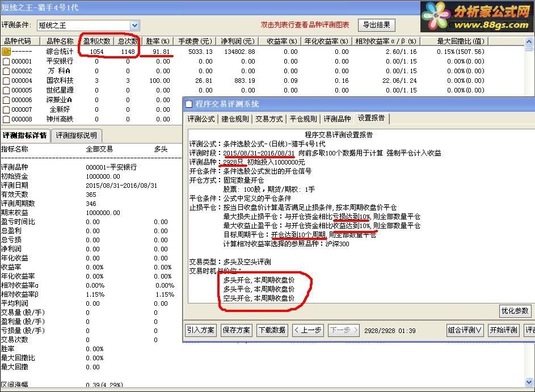
Task: Open the 建仓规则 tab
Action: pyautogui.click(x=235, y=119)
